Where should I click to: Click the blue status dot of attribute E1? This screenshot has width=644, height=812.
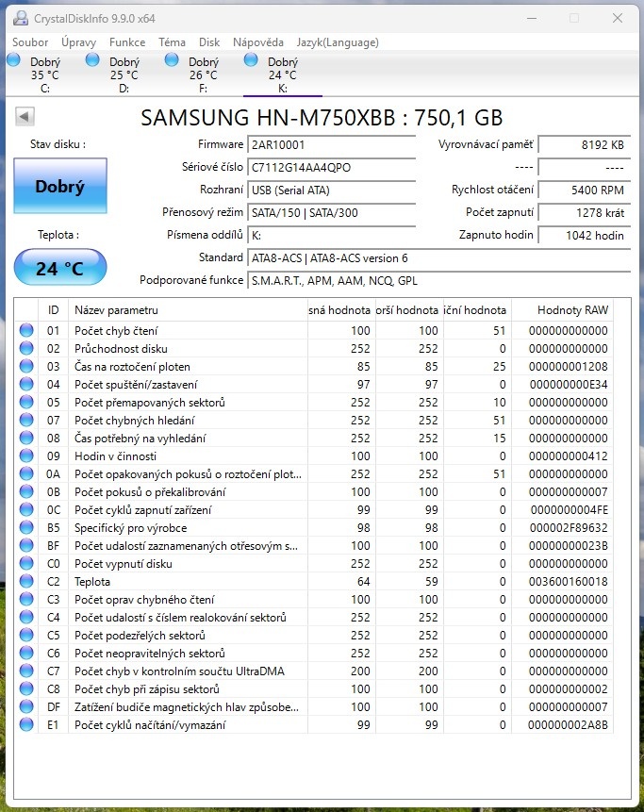point(26,724)
